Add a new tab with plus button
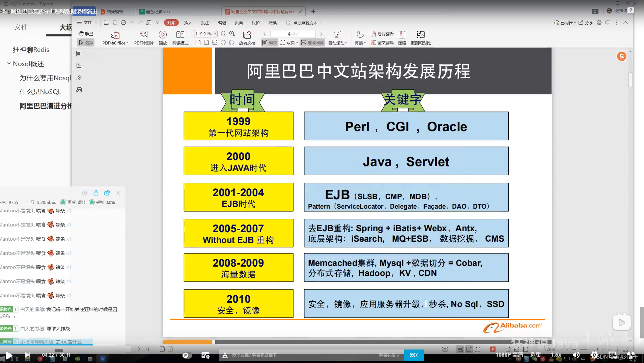Screen dimensions: 644x363 click(313, 11)
